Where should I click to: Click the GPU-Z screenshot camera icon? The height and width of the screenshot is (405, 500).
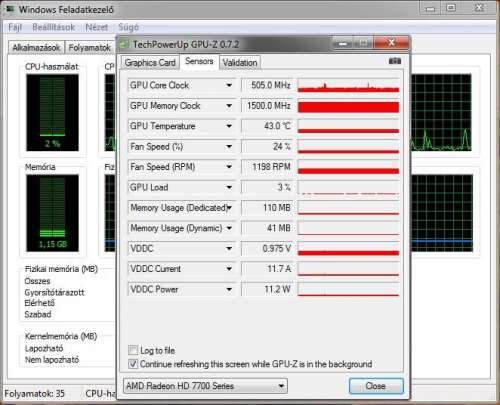[395, 61]
